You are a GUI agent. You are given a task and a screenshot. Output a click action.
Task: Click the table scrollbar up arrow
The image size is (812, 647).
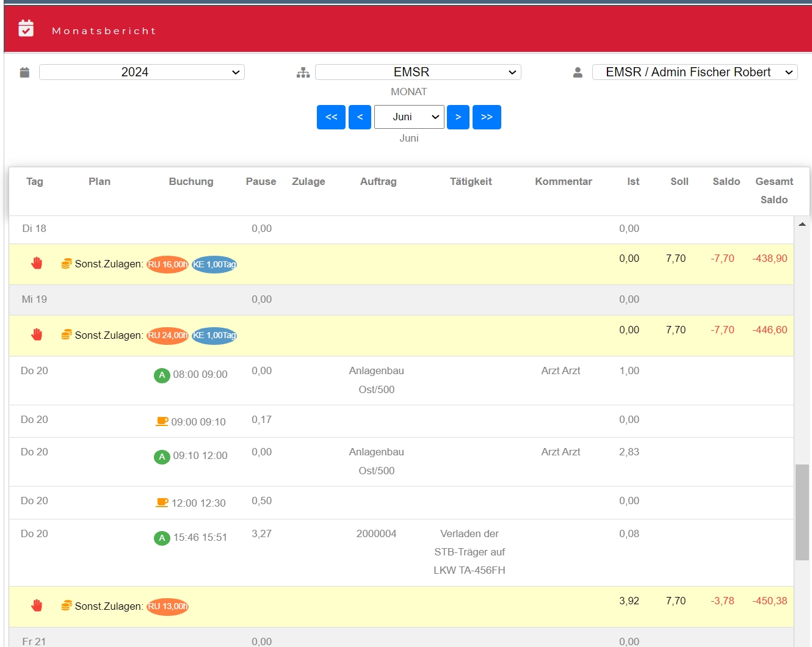pyautogui.click(x=802, y=224)
